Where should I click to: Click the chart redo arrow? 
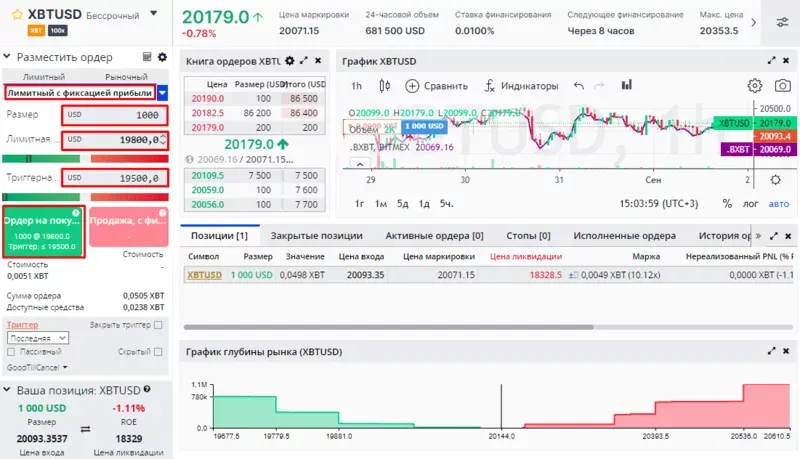click(599, 85)
